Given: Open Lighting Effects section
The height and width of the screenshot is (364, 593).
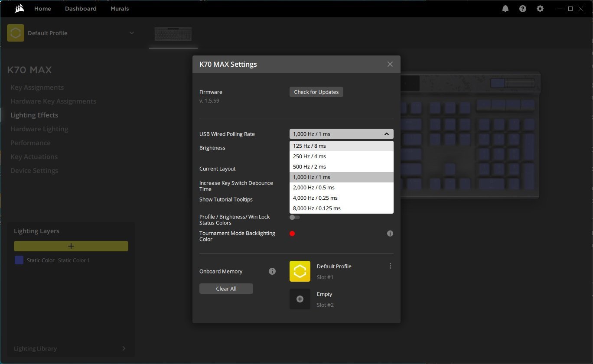Looking at the screenshot, I should click(x=34, y=115).
